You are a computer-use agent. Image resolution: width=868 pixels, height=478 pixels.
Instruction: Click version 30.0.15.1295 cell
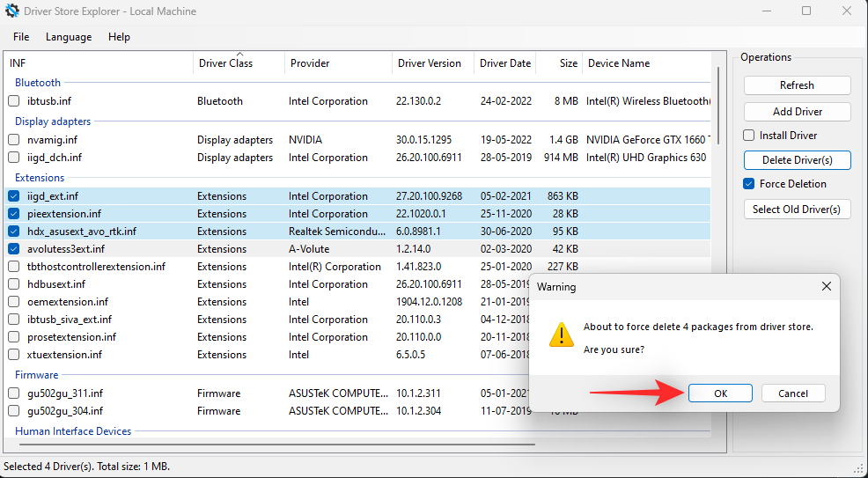(423, 140)
